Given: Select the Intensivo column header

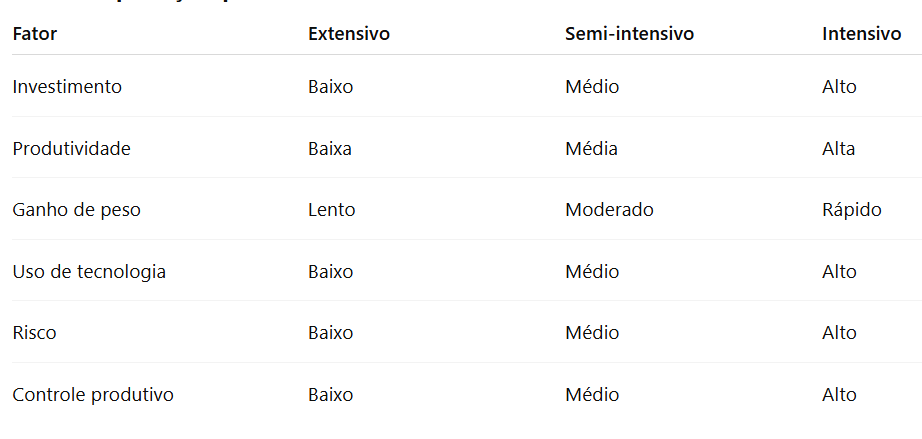Looking at the screenshot, I should tap(861, 34).
